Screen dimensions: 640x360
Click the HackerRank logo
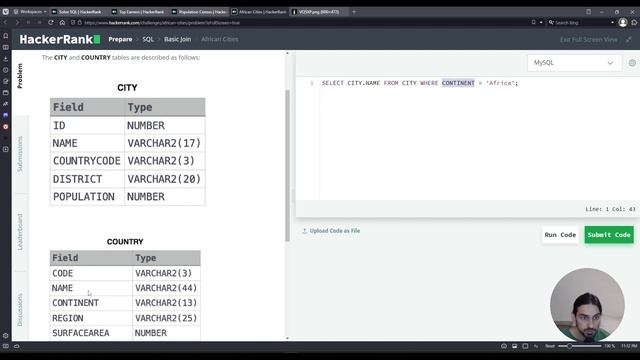coord(60,39)
